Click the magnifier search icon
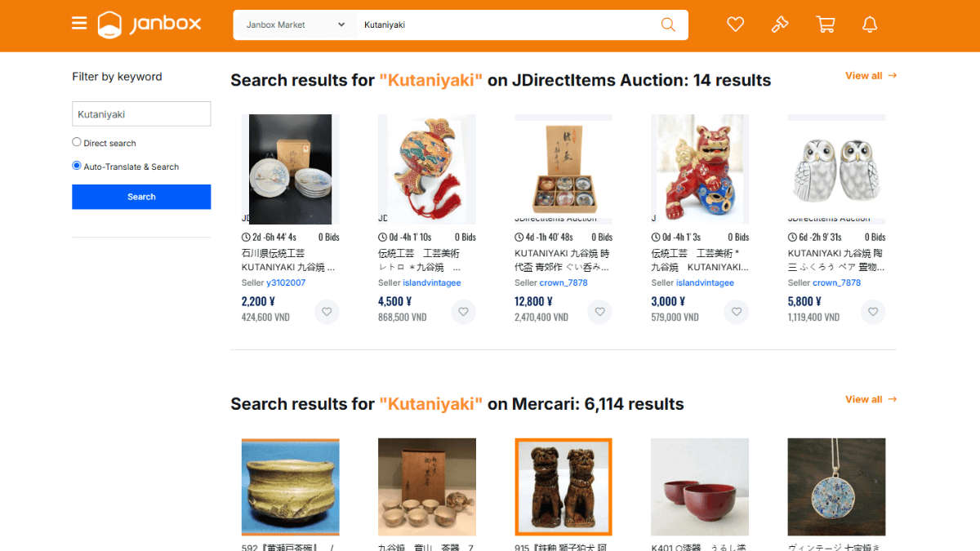Viewport: 980px width, 551px height. pyautogui.click(x=668, y=24)
